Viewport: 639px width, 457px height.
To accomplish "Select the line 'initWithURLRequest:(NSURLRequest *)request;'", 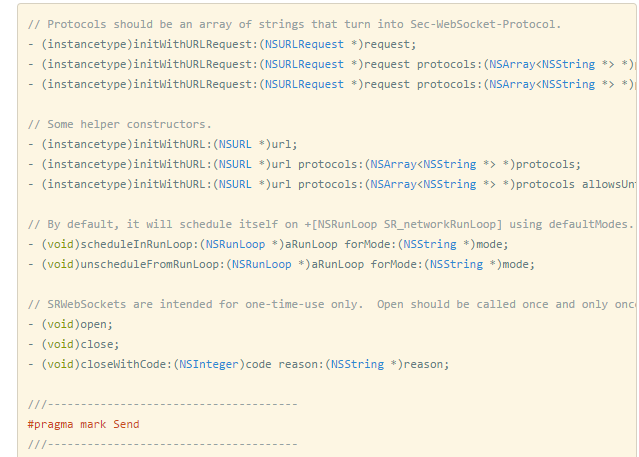I will coord(222,44).
